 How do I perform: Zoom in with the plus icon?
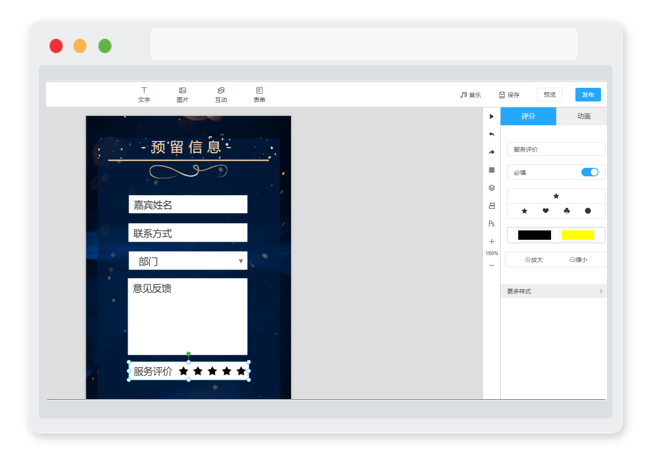(x=491, y=241)
